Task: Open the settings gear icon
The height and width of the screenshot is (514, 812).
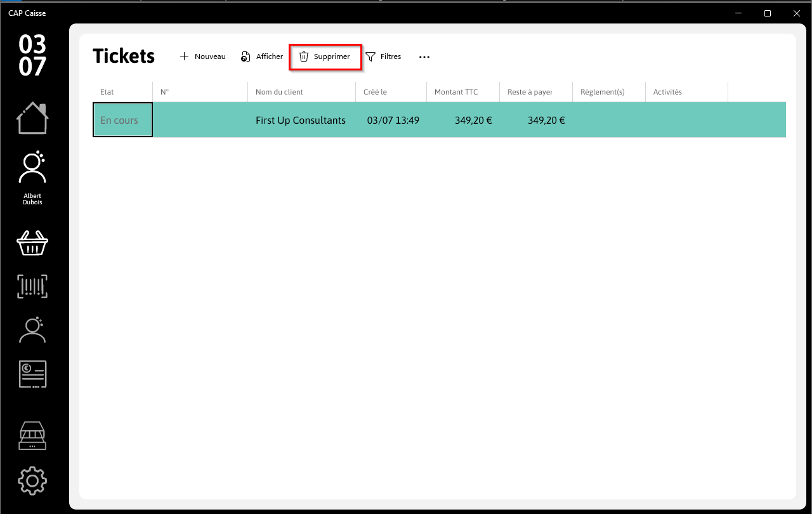Action: click(x=32, y=481)
